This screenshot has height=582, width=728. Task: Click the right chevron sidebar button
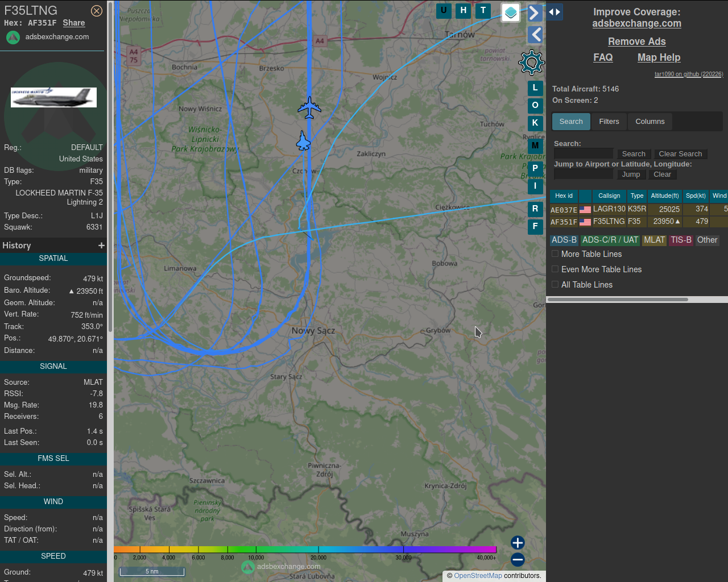535,13
